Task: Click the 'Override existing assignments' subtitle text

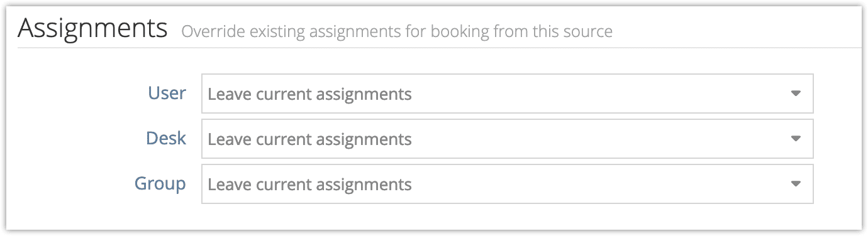Action: tap(397, 31)
